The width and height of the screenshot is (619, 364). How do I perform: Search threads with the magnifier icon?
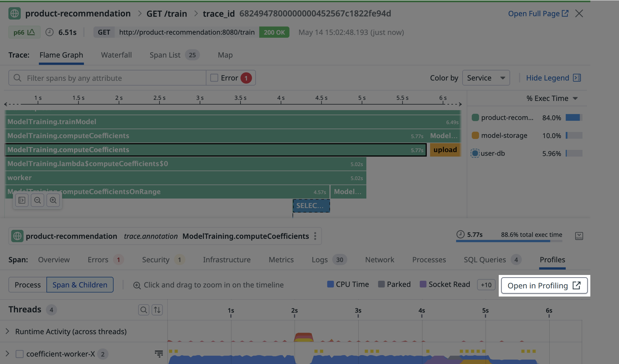[144, 310]
